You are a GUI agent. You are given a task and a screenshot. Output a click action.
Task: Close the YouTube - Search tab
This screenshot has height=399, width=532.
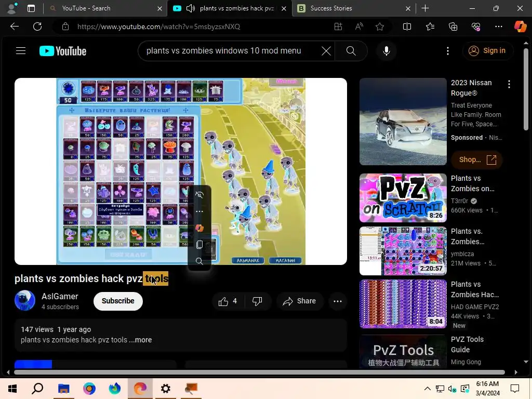click(159, 8)
